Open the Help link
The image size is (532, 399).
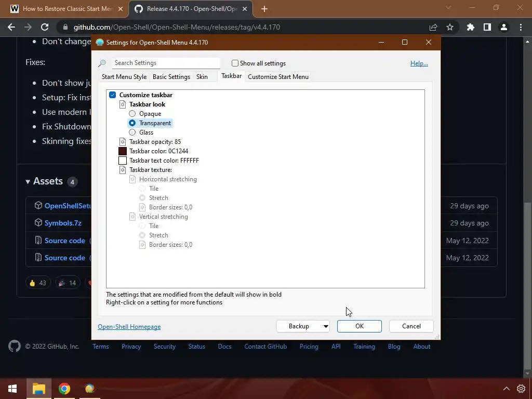[419, 63]
